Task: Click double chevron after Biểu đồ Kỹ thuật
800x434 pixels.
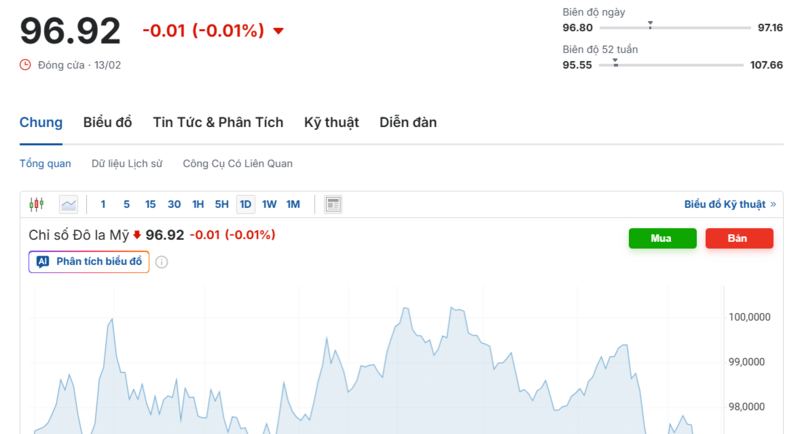Action: point(773,204)
